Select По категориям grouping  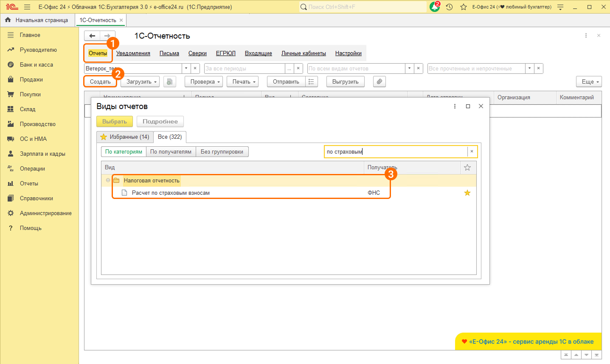point(124,151)
